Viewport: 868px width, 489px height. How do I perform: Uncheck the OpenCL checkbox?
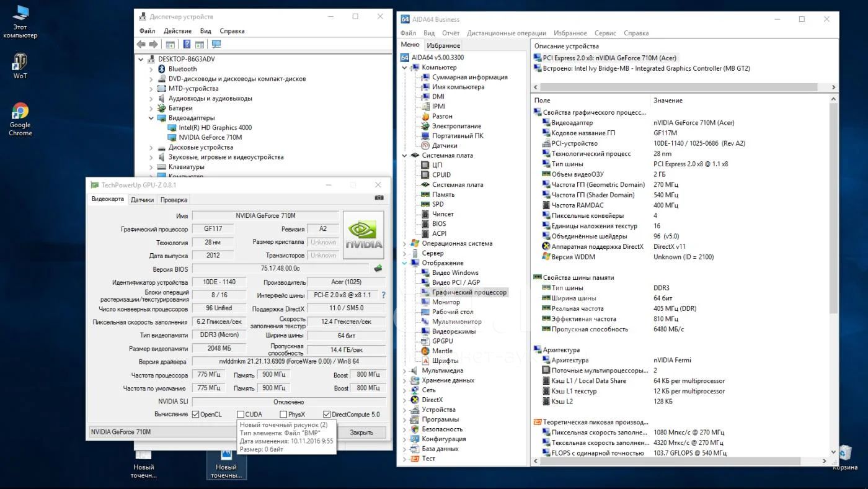pos(195,415)
